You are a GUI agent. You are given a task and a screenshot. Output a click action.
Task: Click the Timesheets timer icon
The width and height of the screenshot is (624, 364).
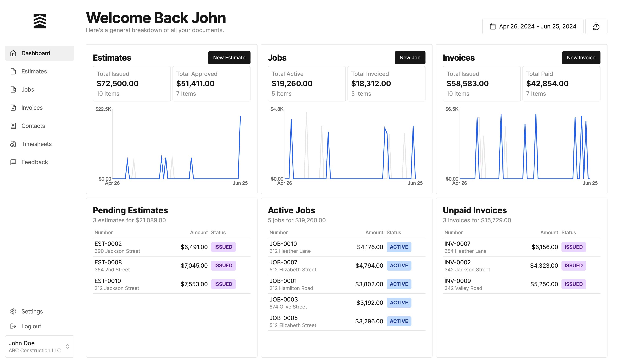[13, 144]
